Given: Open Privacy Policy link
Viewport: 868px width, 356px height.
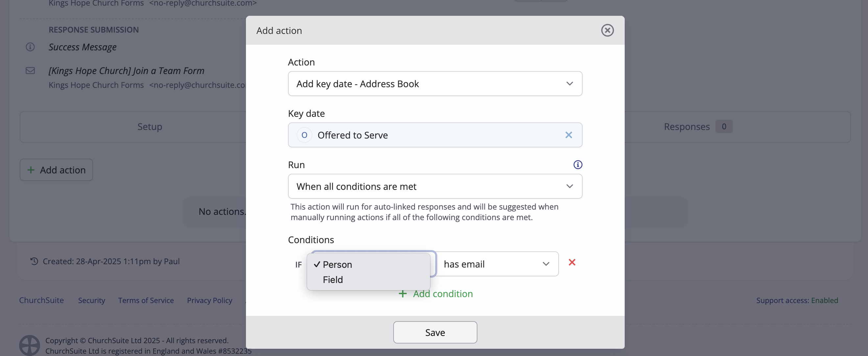Looking at the screenshot, I should pos(209,300).
